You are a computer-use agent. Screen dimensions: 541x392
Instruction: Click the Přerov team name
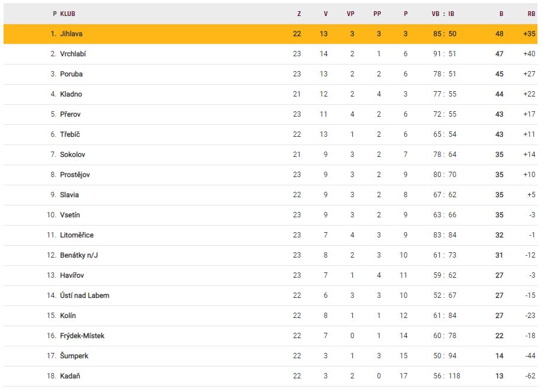pos(70,114)
